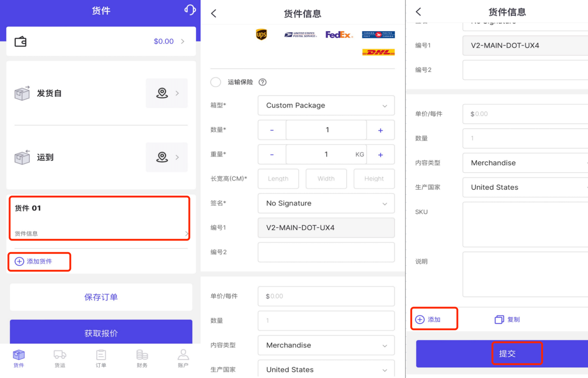Click the Width input field
Screen dimensions: 588x378
pyautogui.click(x=326, y=179)
